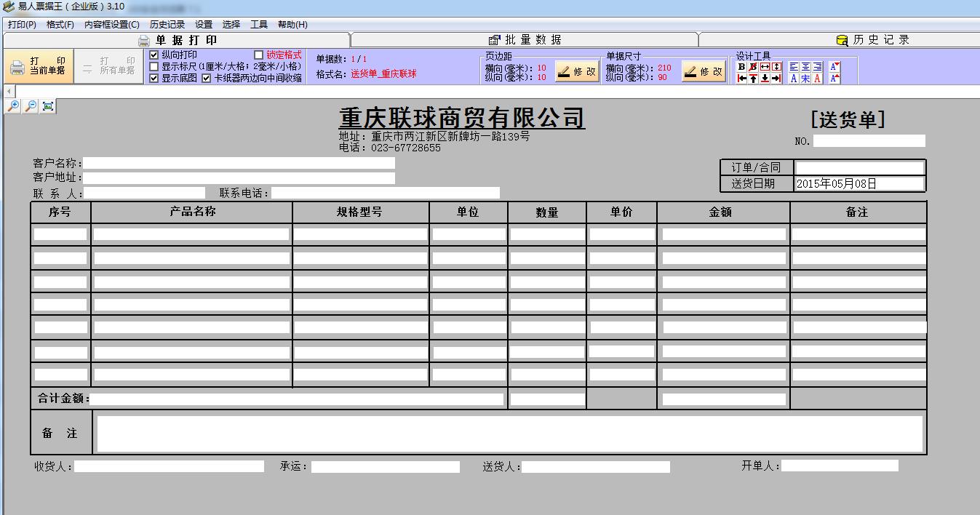Toggle the 显示底图 checkbox

pos(154,78)
